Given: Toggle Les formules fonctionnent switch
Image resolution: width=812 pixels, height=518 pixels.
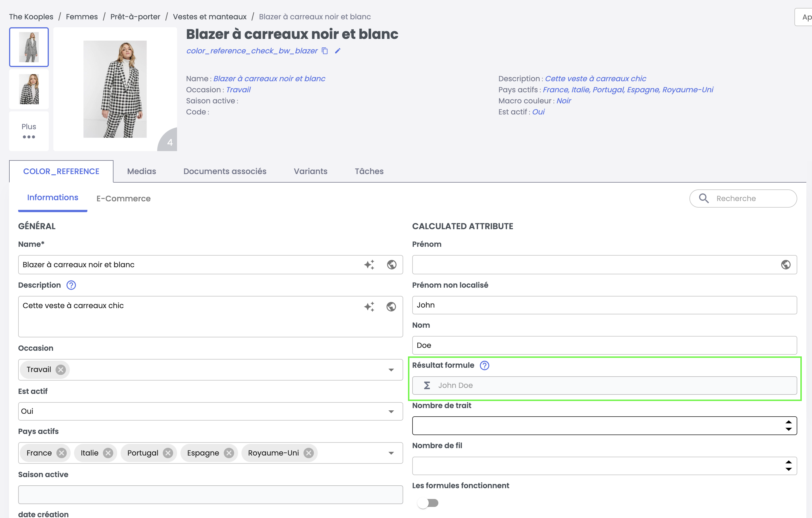Looking at the screenshot, I should click(428, 503).
